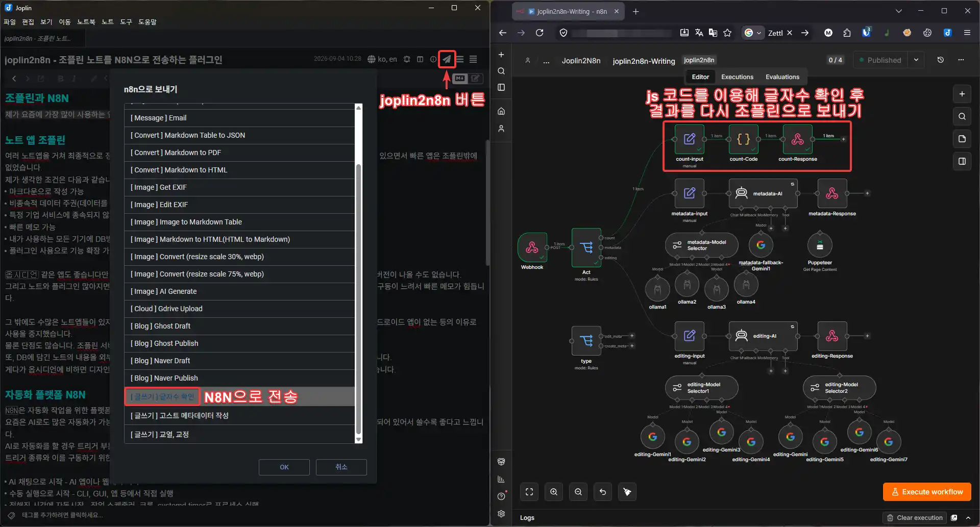The image size is (980, 527).
Task: Select '[ Cloud ] Gdrive Upload' entry
Action: click(239, 309)
